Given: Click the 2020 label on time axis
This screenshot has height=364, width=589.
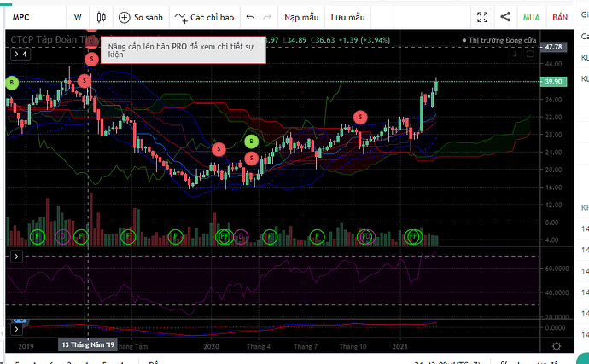Looking at the screenshot, I should [x=211, y=346].
